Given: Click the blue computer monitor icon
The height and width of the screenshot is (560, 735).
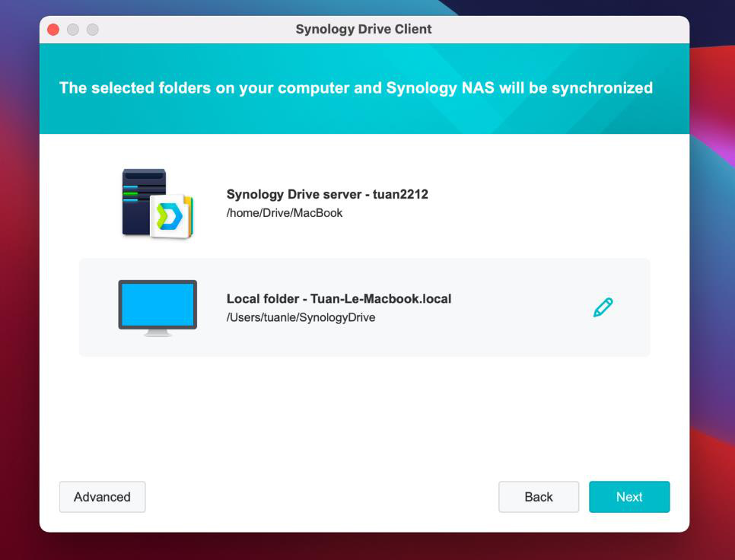Looking at the screenshot, I should click(157, 305).
